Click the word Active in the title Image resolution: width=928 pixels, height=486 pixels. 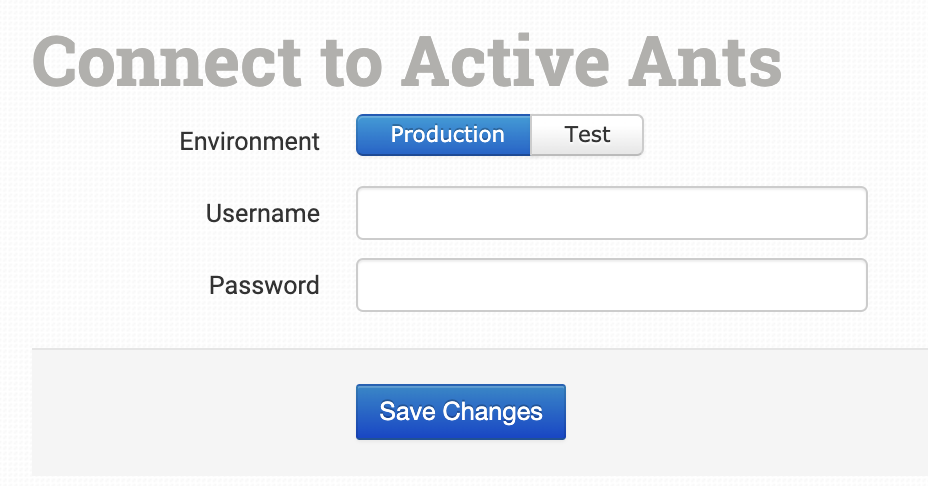[x=513, y=61]
